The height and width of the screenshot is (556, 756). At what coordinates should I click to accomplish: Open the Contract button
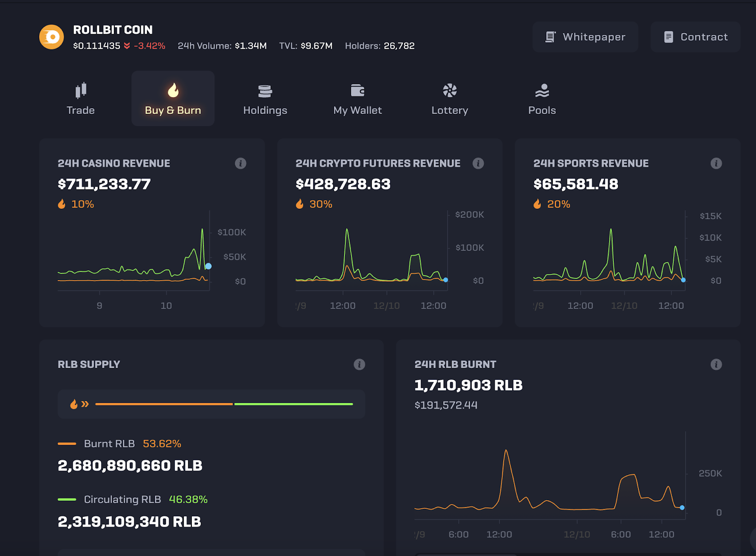point(696,37)
